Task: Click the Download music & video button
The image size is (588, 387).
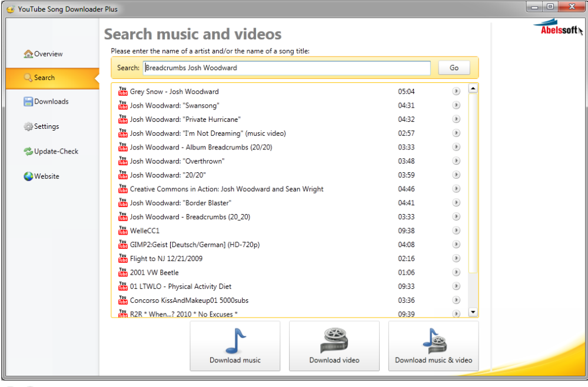Action: [x=434, y=346]
